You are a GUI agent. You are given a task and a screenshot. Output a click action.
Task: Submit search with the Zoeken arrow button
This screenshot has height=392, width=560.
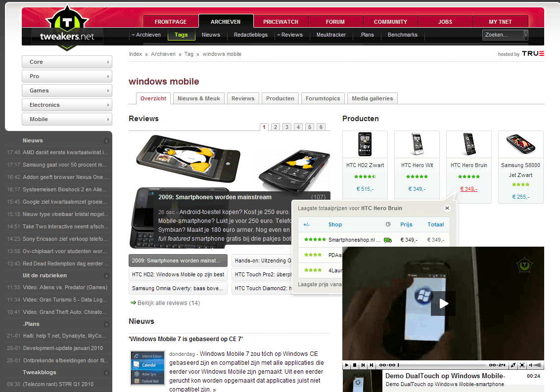[526, 35]
